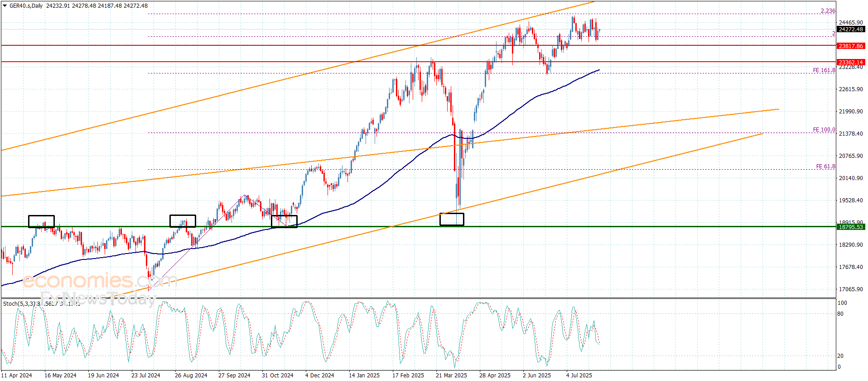Click the stochastic scale value 20

(840, 356)
